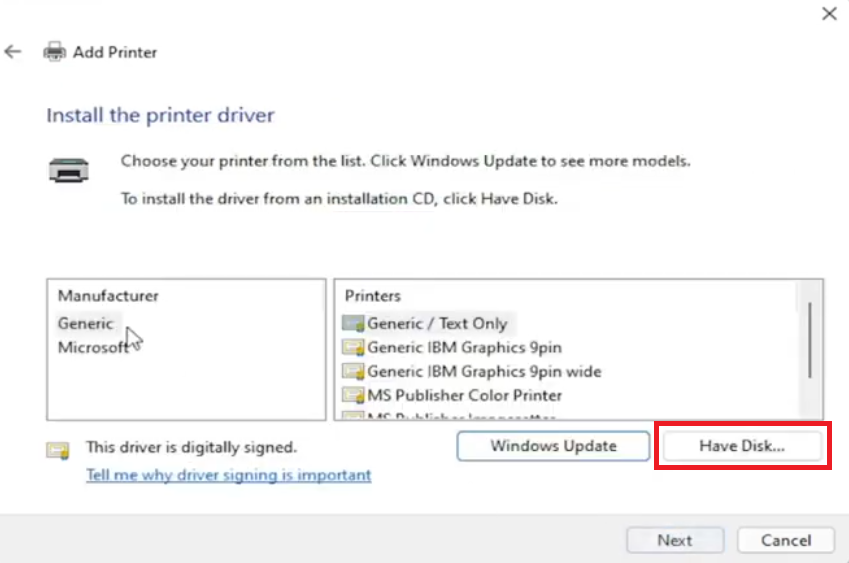Click the large printer icon near the instructions
849x563 pixels.
(x=69, y=171)
